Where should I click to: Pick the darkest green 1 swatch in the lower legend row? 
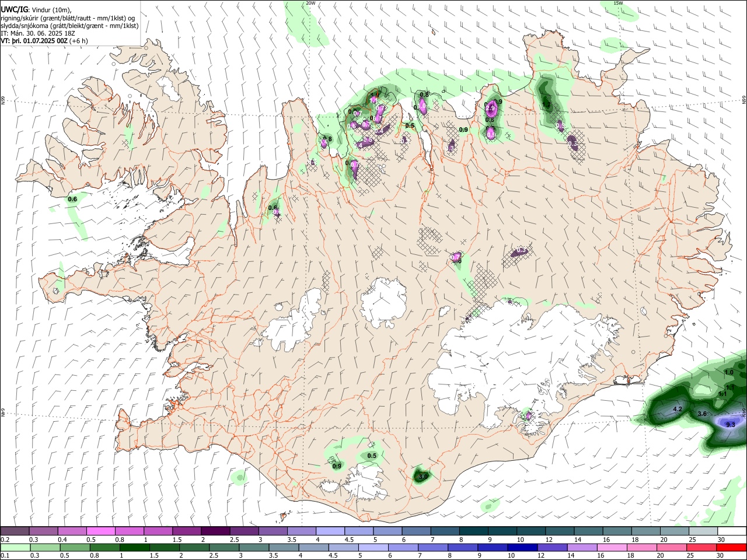(x=134, y=547)
